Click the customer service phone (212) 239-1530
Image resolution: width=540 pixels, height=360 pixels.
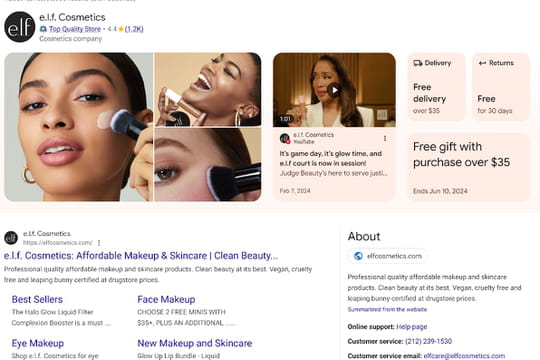428,341
